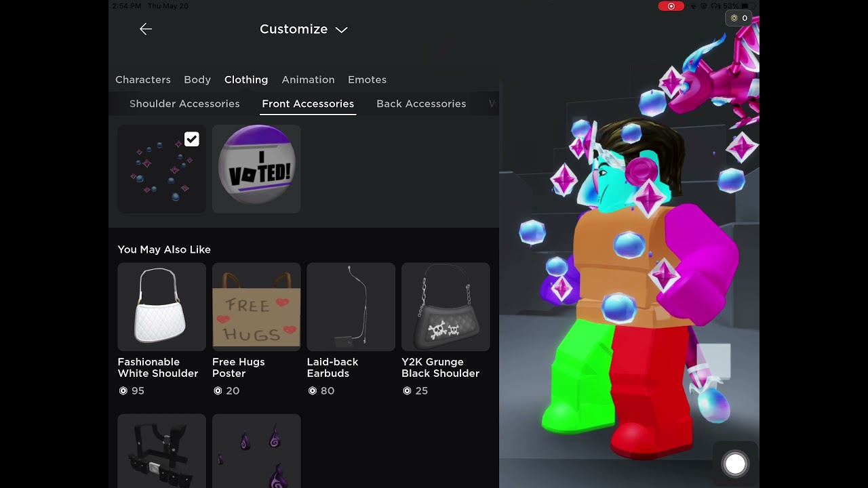Click the 80 Robux price

click(x=321, y=390)
